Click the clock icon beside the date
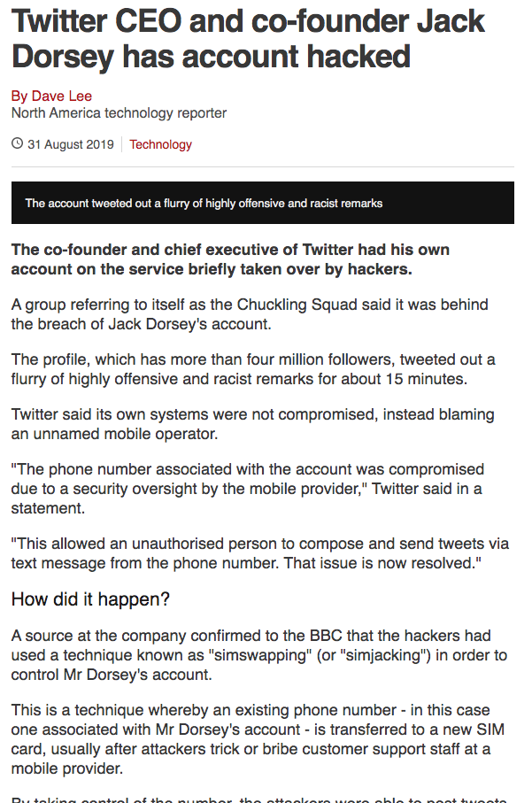 click(17, 143)
